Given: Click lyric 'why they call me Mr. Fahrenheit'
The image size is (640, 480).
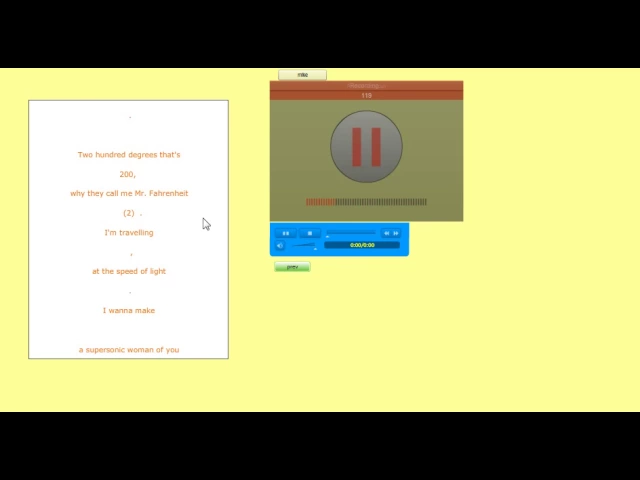Looking at the screenshot, I should [129, 193].
